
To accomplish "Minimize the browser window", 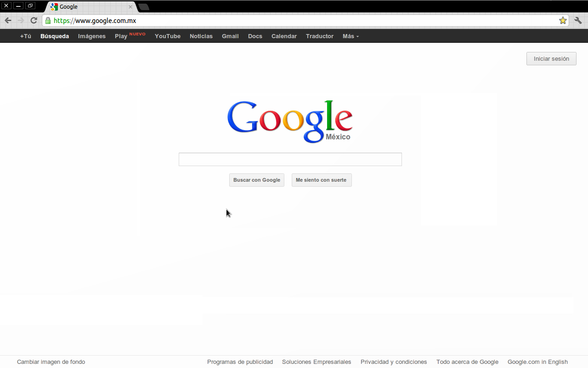I will point(18,6).
